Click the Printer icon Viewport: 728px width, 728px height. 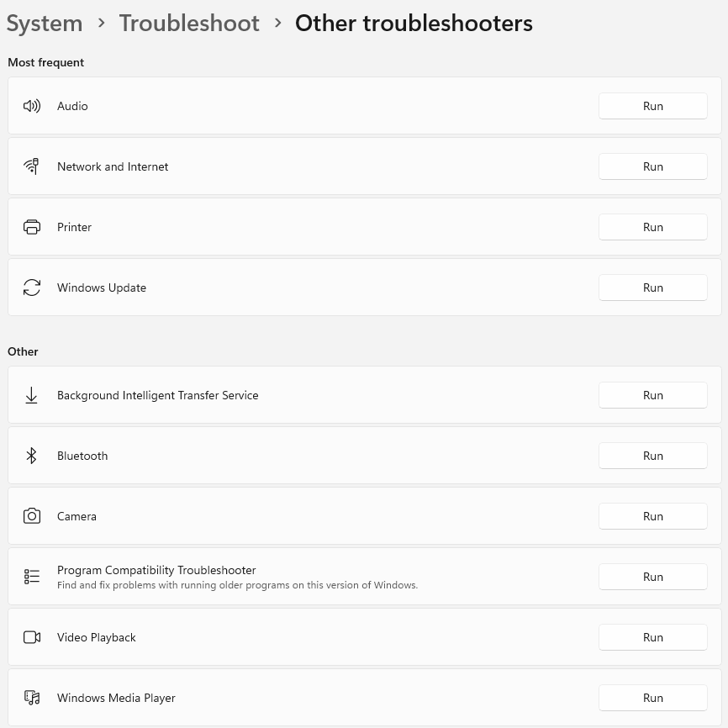point(32,227)
